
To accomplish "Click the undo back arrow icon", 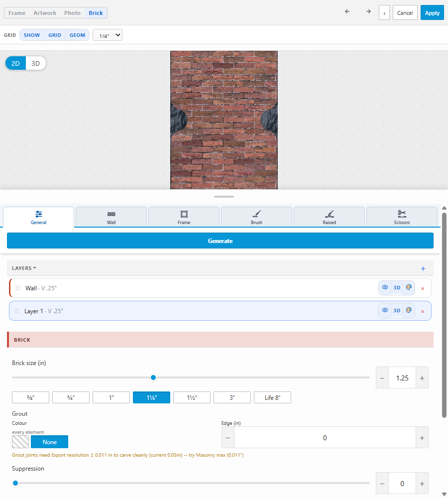I will click(347, 11).
